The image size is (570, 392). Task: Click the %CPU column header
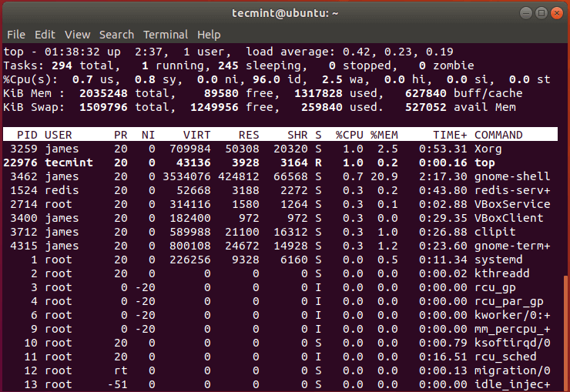pyautogui.click(x=349, y=135)
